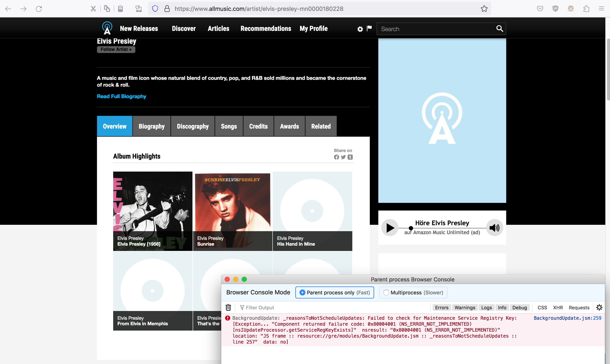Toggle the Warnings filter button
The height and width of the screenshot is (364, 610).
click(465, 307)
